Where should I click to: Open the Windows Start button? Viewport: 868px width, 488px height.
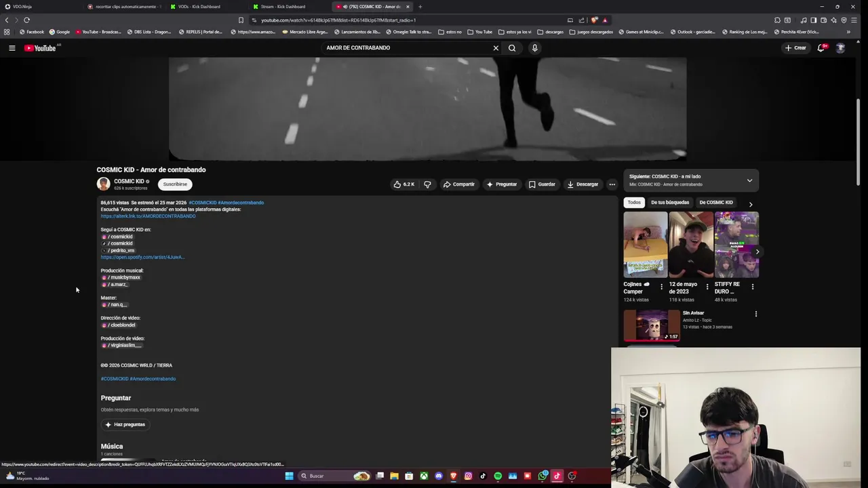coord(289,476)
